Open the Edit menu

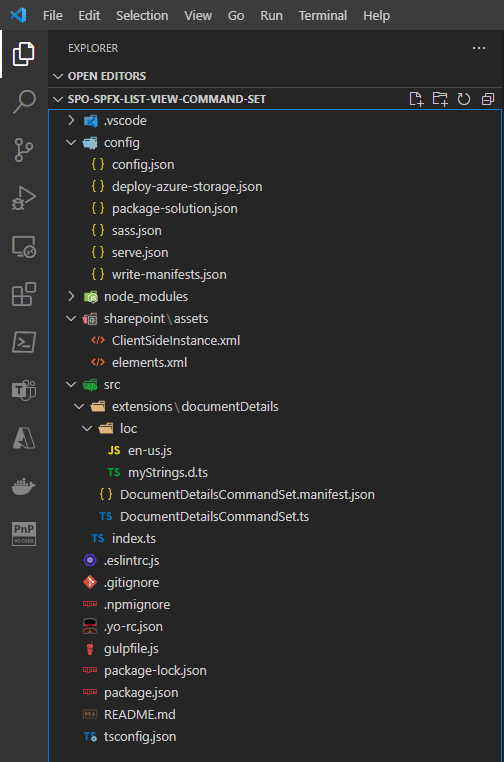tap(89, 16)
